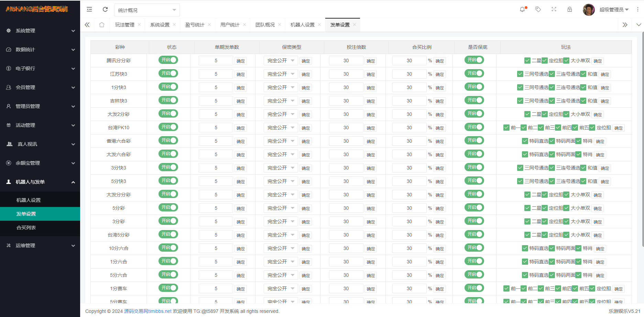Expand the 超级管理员 account menu
The image size is (644, 317).
tap(613, 9)
